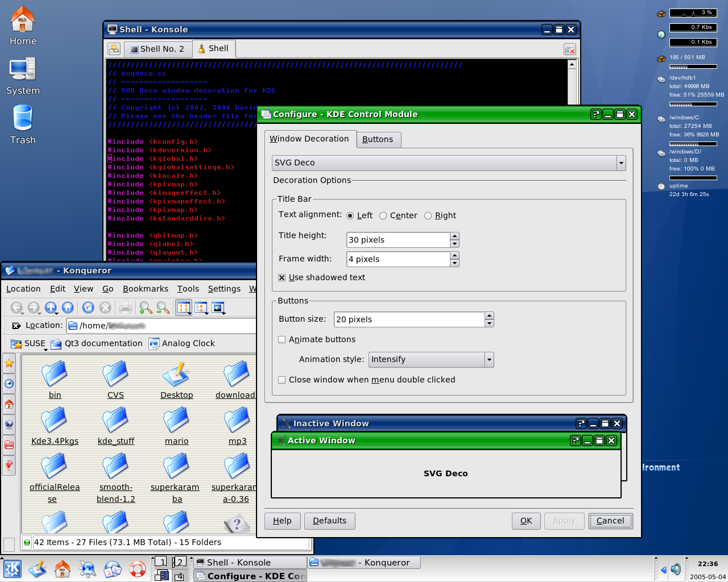Open New Session icon in Konsole tab bar
This screenshot has width=728, height=582.
(x=114, y=49)
